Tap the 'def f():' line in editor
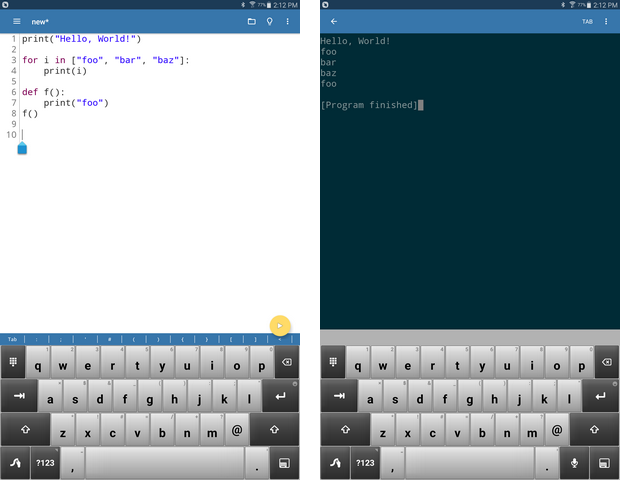Viewport: 620px width, 480px height. pos(43,92)
